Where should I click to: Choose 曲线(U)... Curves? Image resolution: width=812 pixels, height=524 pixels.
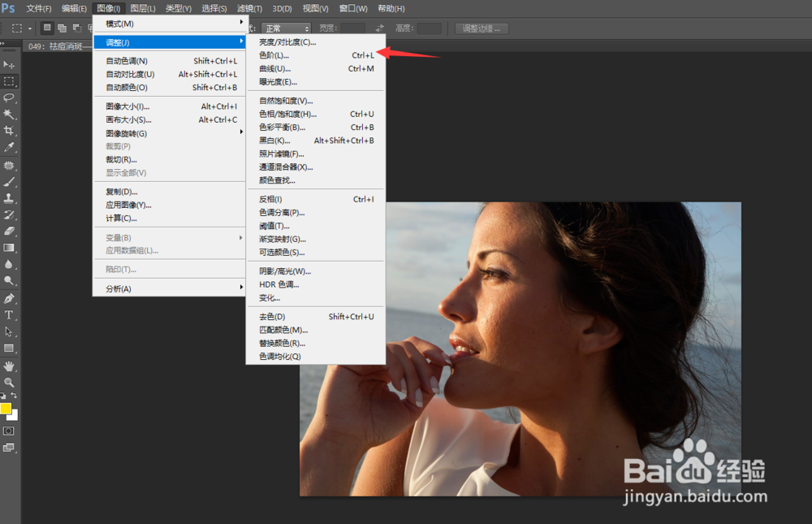316,68
